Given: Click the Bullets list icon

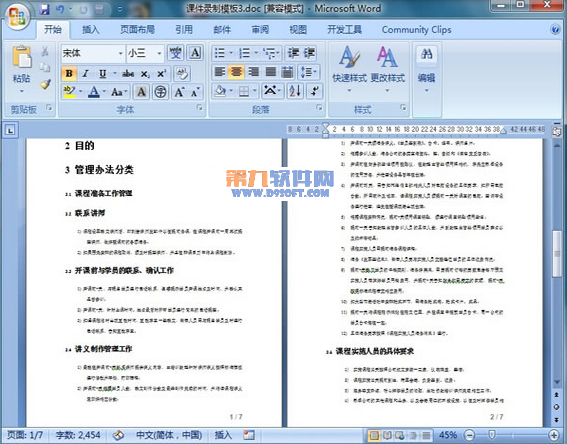Looking at the screenshot, I should tap(219, 53).
